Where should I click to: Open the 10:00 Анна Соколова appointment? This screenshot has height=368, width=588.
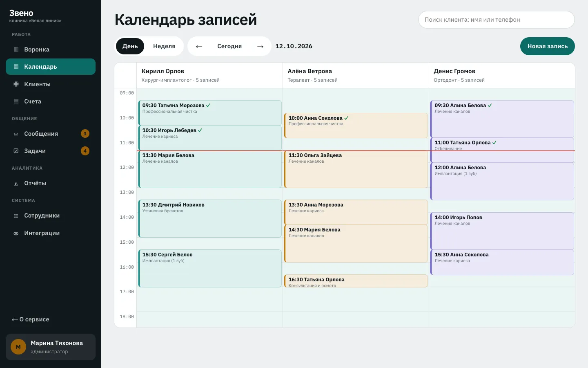click(356, 126)
